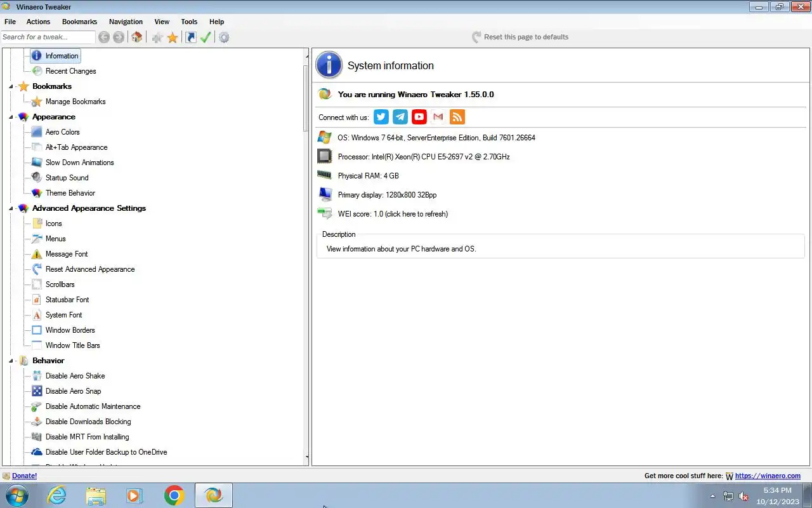Select Reset Advanced Appearance item
Viewport: 812px width, 508px height.
(x=90, y=269)
